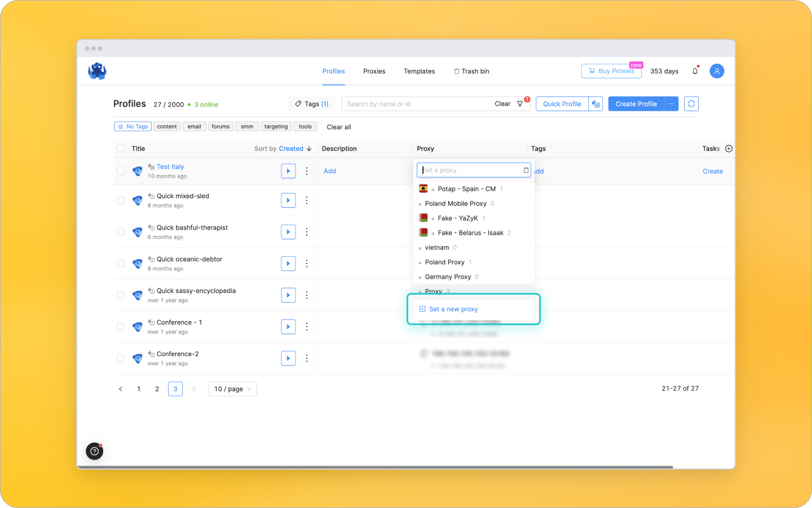Viewport: 812px width, 508px height.
Task: Check the Conference-2 row checkbox
Action: pos(121,358)
